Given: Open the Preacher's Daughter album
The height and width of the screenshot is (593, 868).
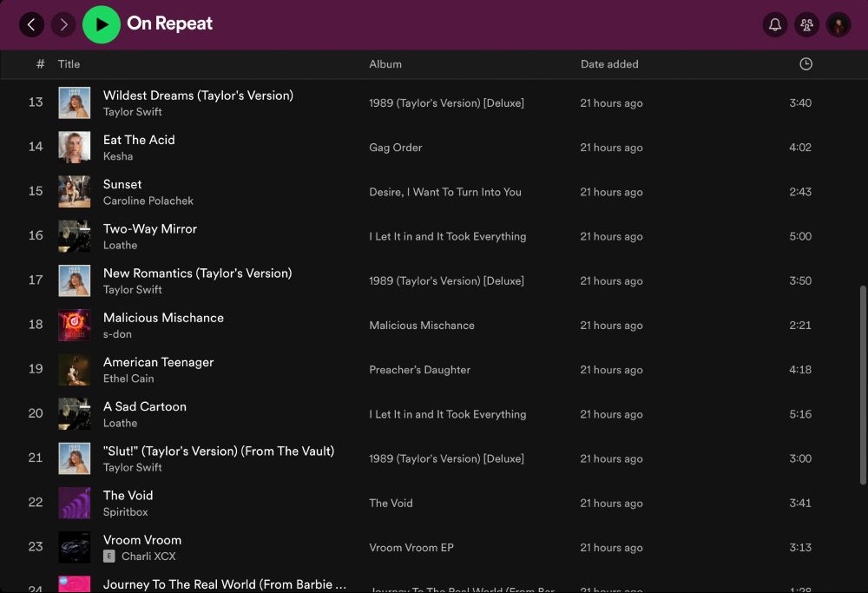Looking at the screenshot, I should click(419, 370).
